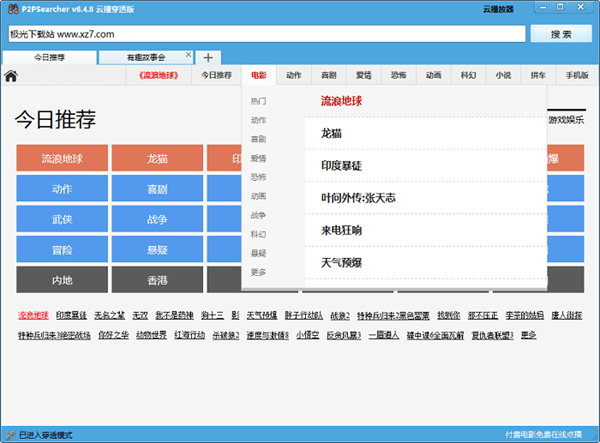Select 龙猫 in the movie dropdown list
Screen dimensions: 600x443
pos(331,133)
